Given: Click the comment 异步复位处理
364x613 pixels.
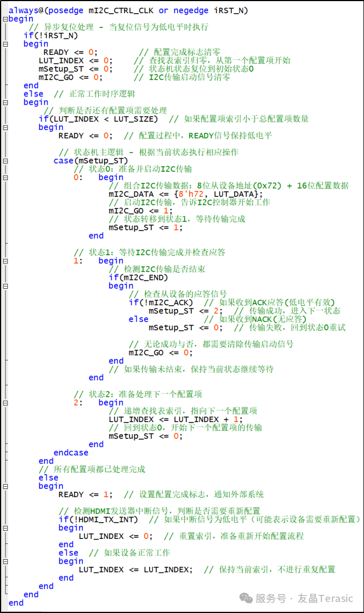Looking at the screenshot, I should point(119,27).
